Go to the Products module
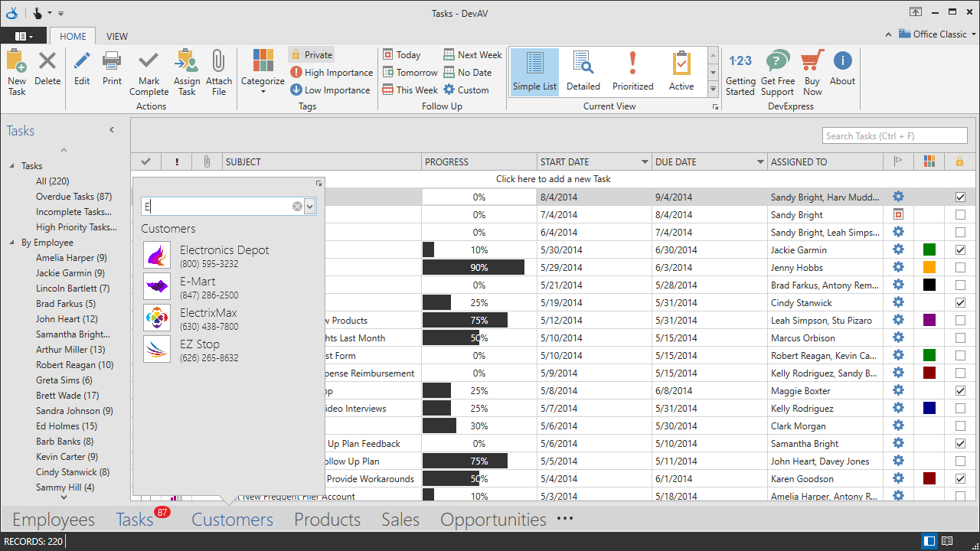The image size is (980, 551). coord(328,520)
